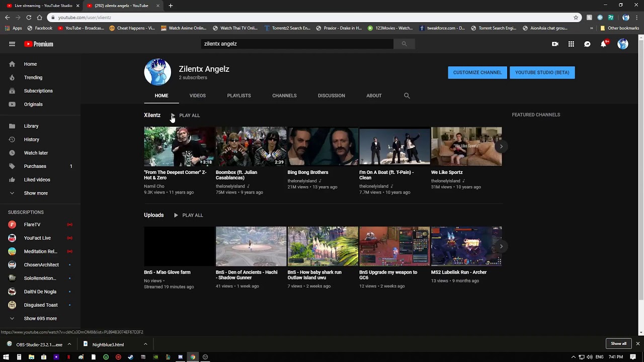Open the Facebook bookmark
The image size is (644, 362).
point(40,28)
